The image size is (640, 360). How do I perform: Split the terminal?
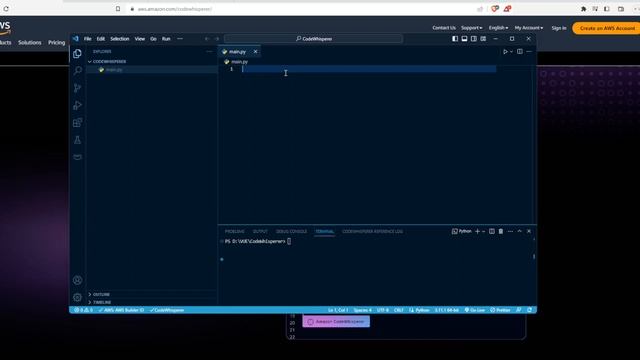tap(492, 231)
